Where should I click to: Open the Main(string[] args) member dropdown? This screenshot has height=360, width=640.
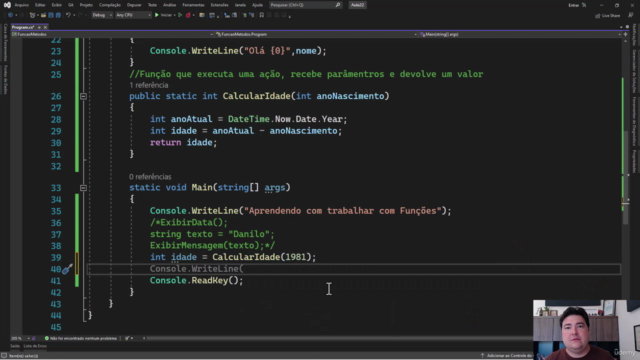(x=520, y=34)
